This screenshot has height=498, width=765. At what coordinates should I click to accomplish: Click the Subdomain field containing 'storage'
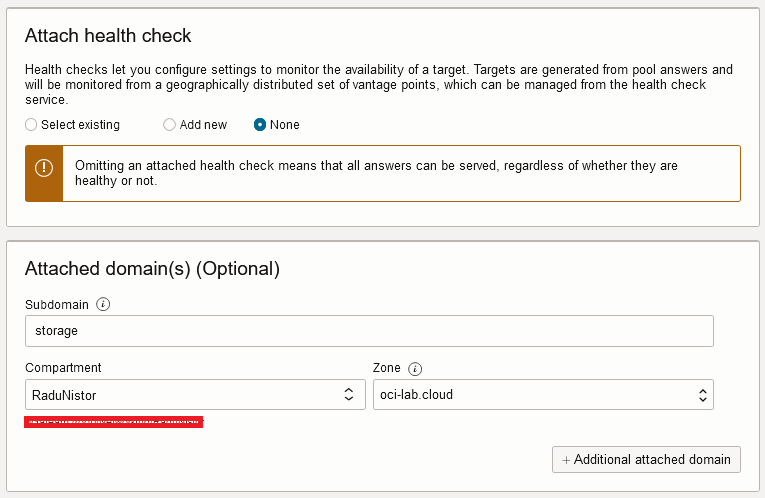coord(368,331)
